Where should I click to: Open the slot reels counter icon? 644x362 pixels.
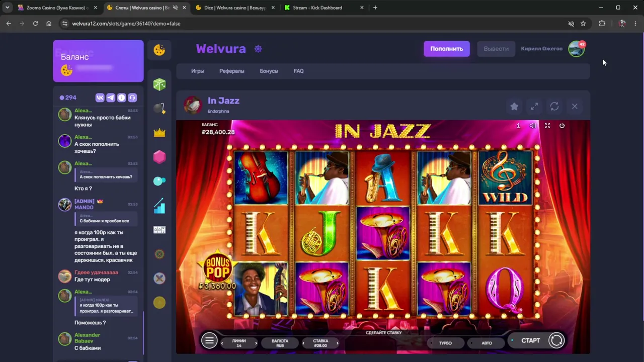(159, 230)
